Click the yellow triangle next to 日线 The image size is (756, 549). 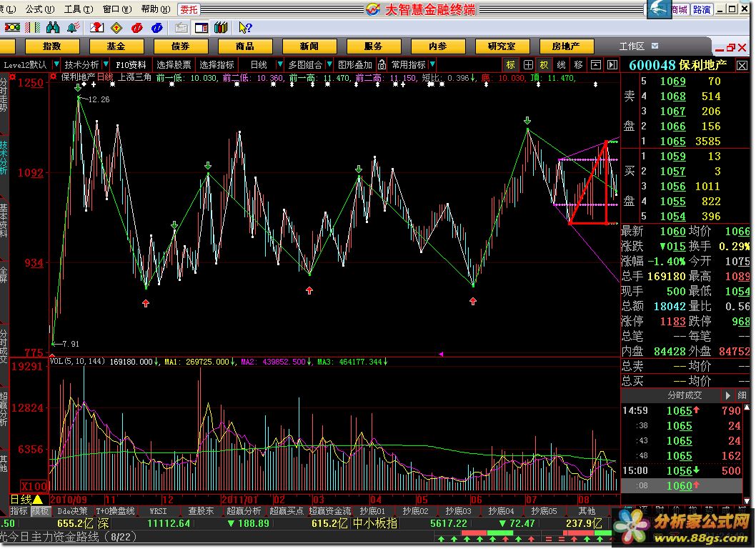[x=38, y=499]
